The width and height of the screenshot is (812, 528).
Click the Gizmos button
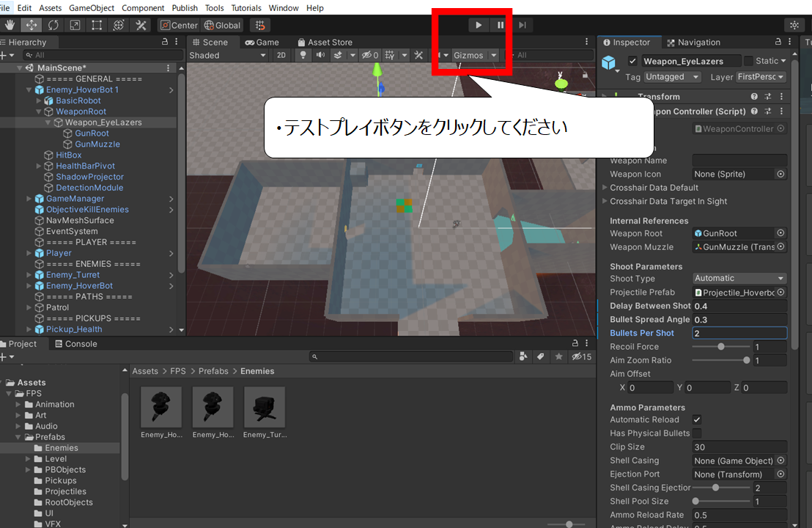(x=469, y=55)
